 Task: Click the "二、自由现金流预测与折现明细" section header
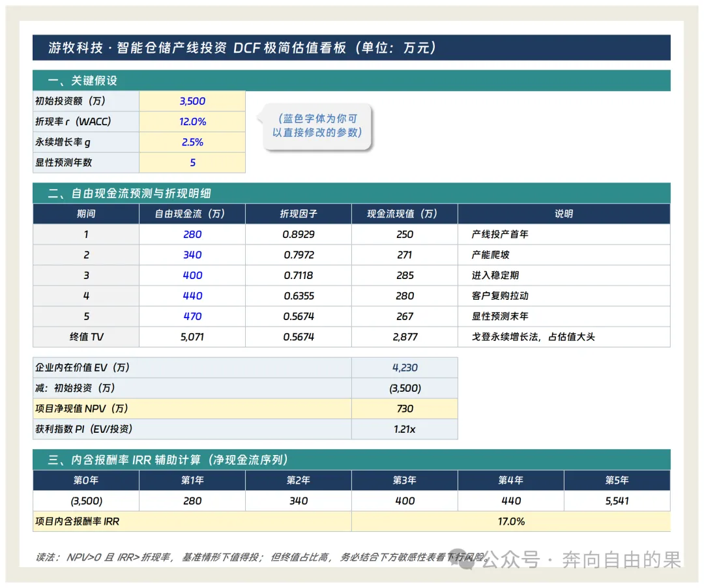[x=351, y=193]
